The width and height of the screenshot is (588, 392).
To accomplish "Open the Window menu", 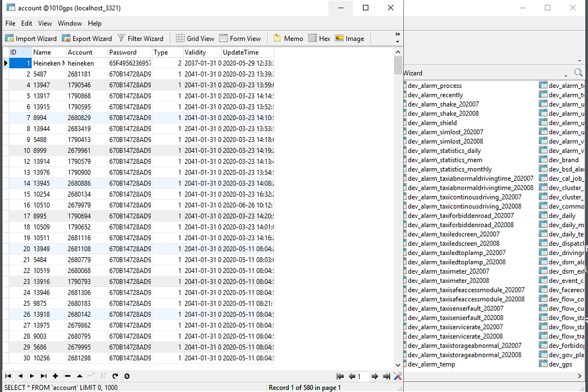I will [x=70, y=23].
